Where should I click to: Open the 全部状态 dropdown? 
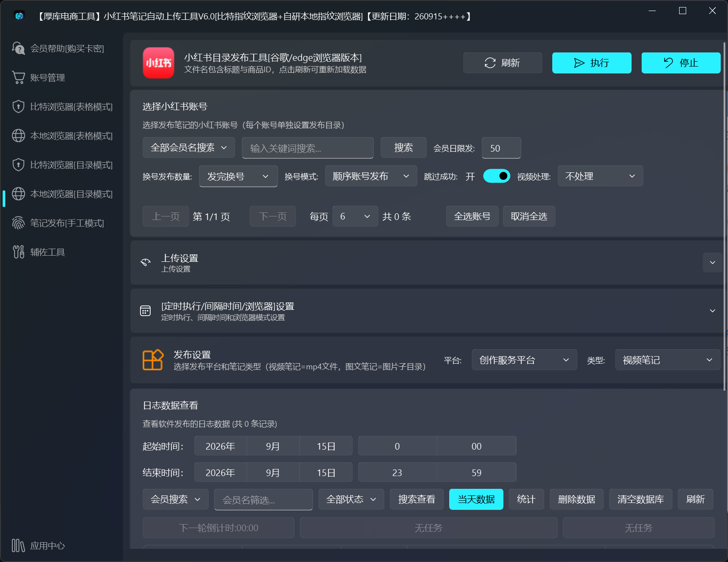351,499
